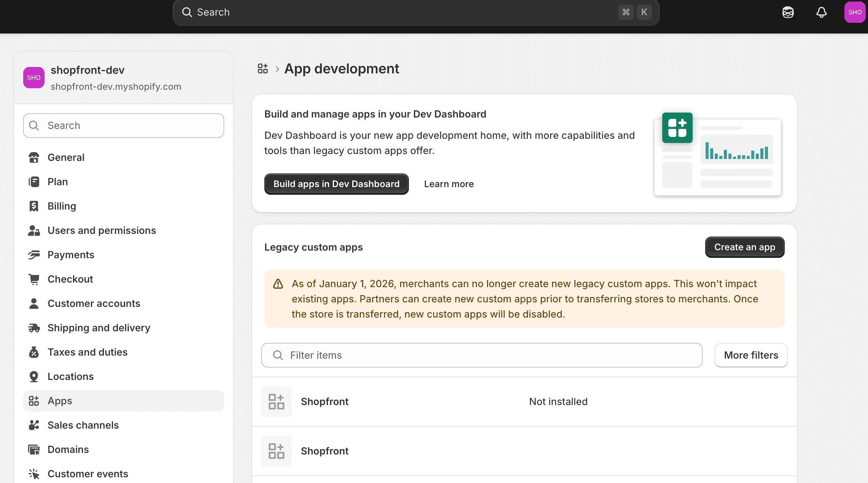Click shopfront-dev.myshopify.com store URL
868x483 pixels.
(116, 87)
